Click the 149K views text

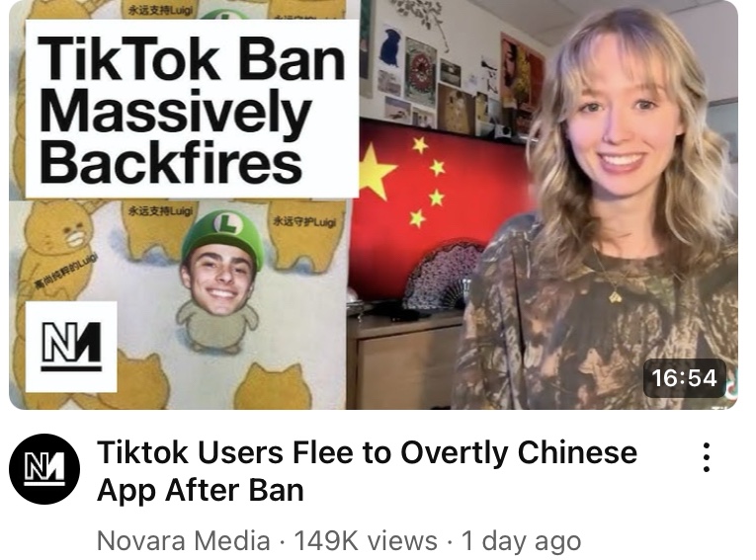365,540
